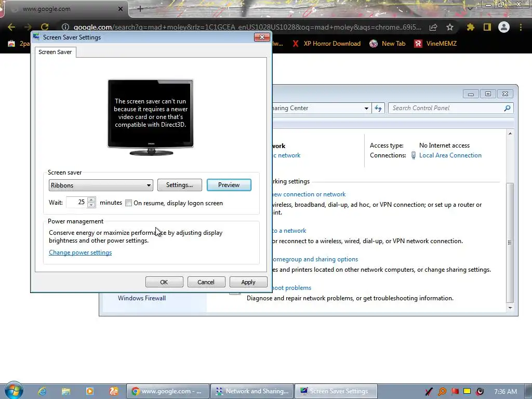The height and width of the screenshot is (399, 532).
Task: Open Windows Firewall link in Network window
Action: tap(142, 298)
